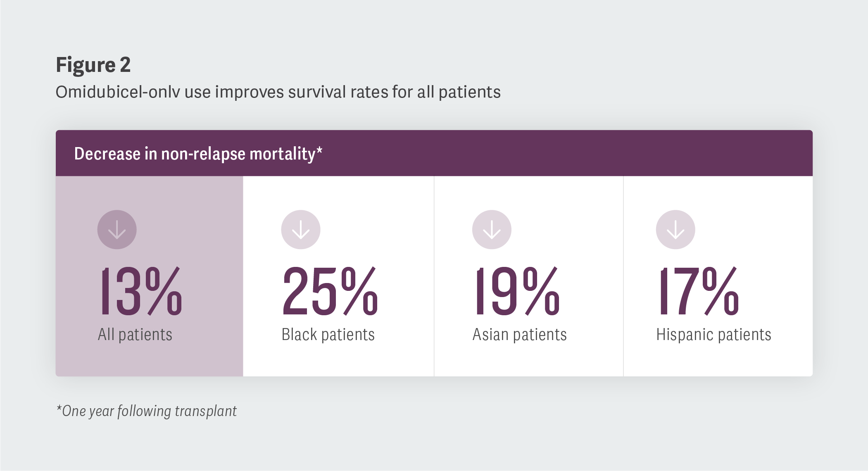Click the down arrow icon above 13%
The width and height of the screenshot is (868, 471).
point(117,230)
